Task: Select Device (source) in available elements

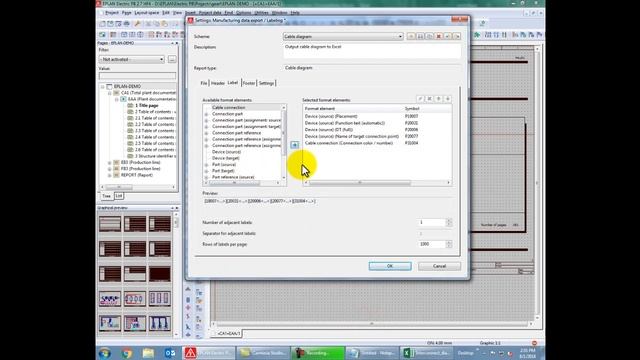Action: (226, 152)
